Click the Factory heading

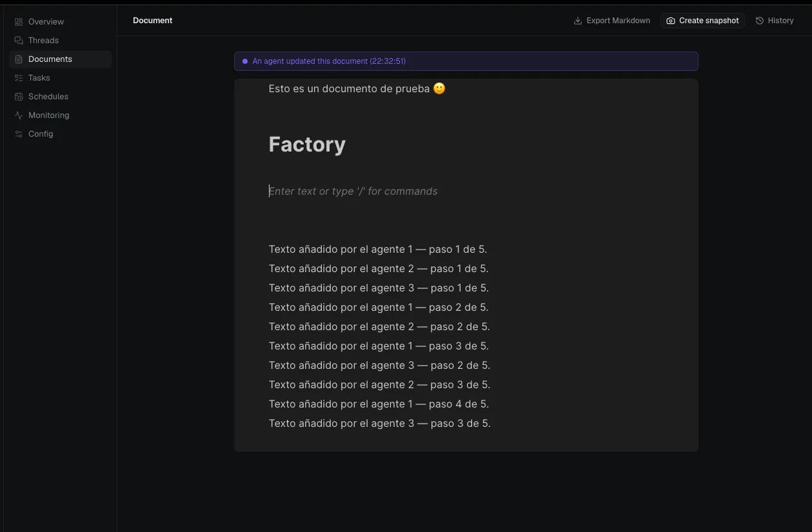(307, 144)
